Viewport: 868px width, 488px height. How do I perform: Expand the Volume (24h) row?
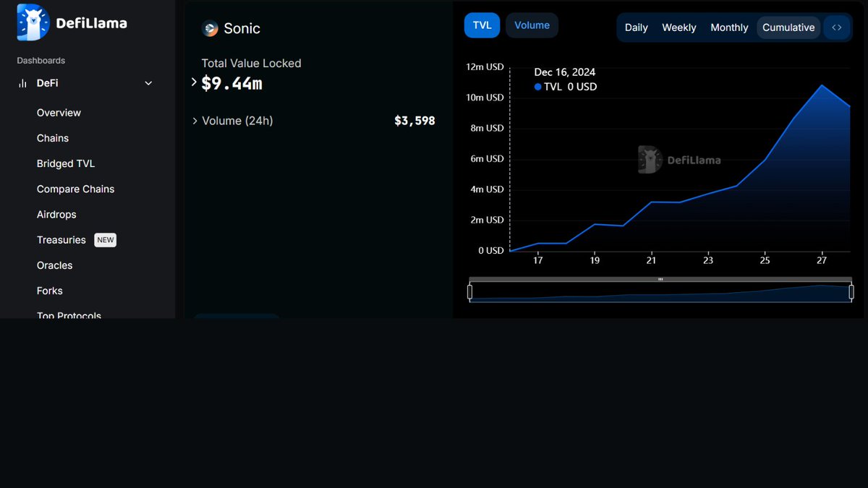pos(313,121)
